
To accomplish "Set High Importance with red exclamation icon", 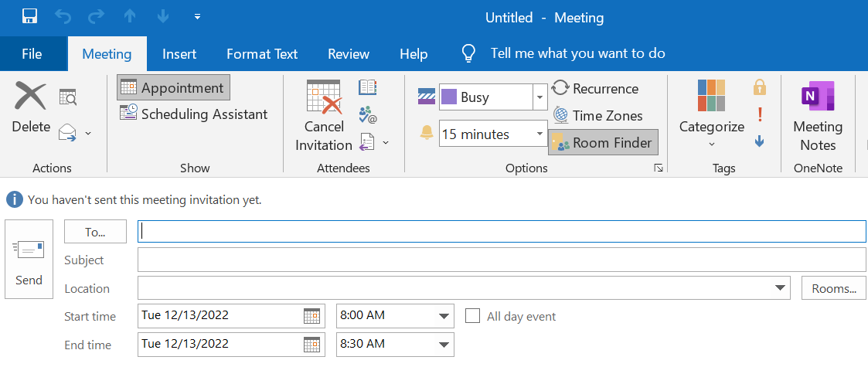I will point(760,114).
